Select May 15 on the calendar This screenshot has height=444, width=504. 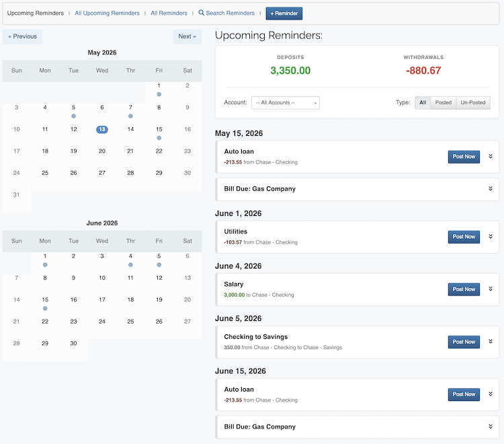coord(159,129)
